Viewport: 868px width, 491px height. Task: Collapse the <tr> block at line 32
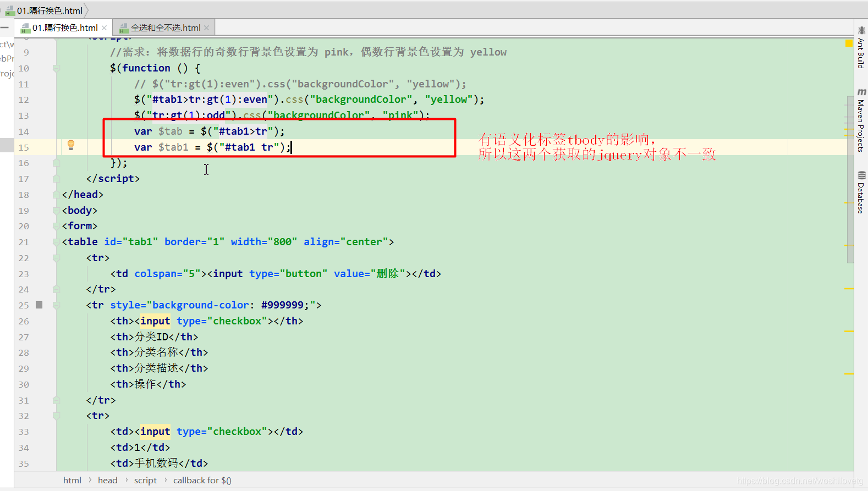pyautogui.click(x=56, y=416)
